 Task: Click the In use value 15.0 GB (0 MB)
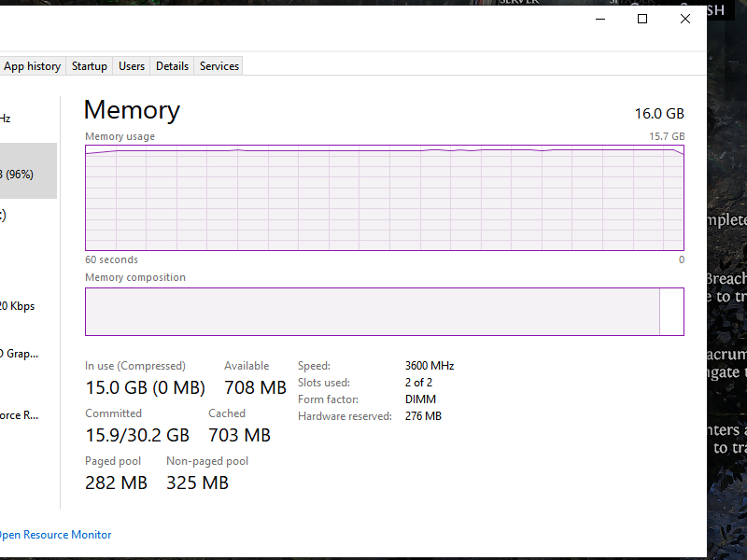(x=146, y=387)
